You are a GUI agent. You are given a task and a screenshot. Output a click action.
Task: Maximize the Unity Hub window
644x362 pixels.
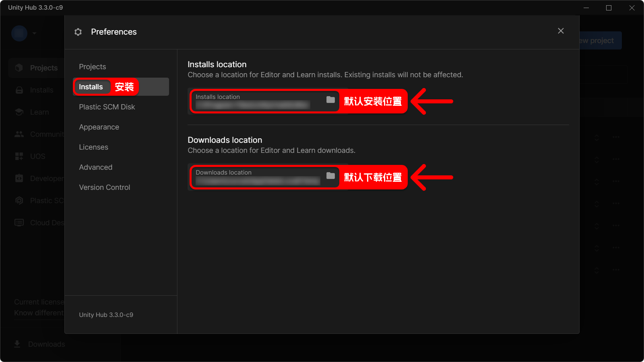(609, 8)
